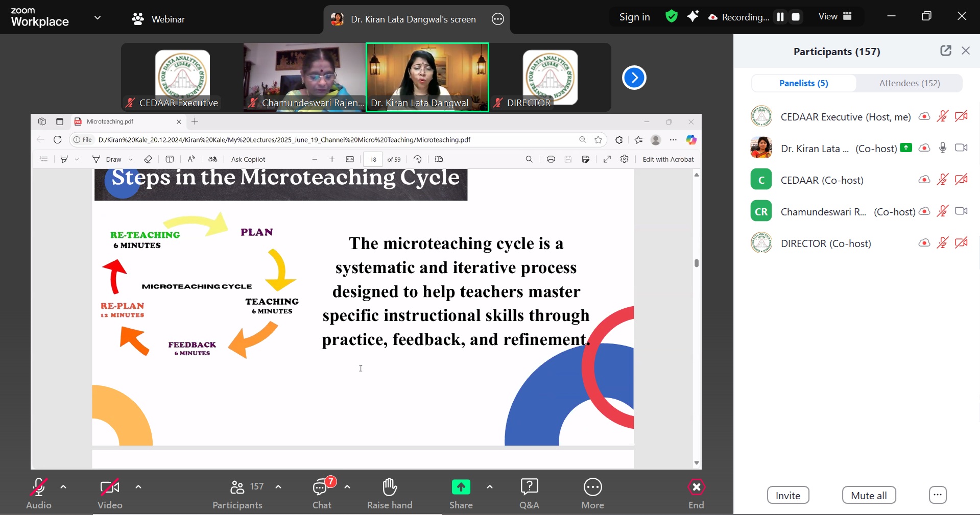This screenshot has height=515, width=980.
Task: Expand audio settings arrow next to Audio
Action: tap(63, 487)
